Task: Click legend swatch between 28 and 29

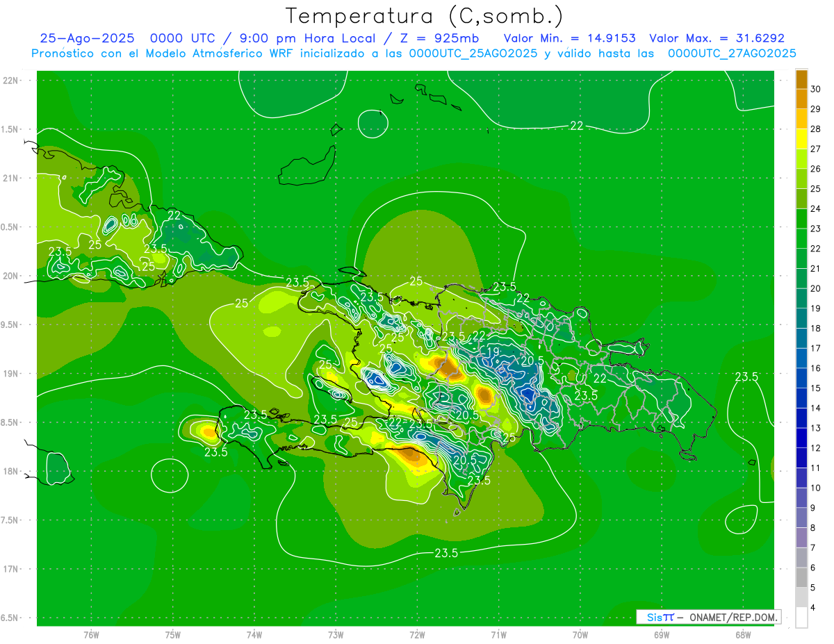Action: click(801, 119)
